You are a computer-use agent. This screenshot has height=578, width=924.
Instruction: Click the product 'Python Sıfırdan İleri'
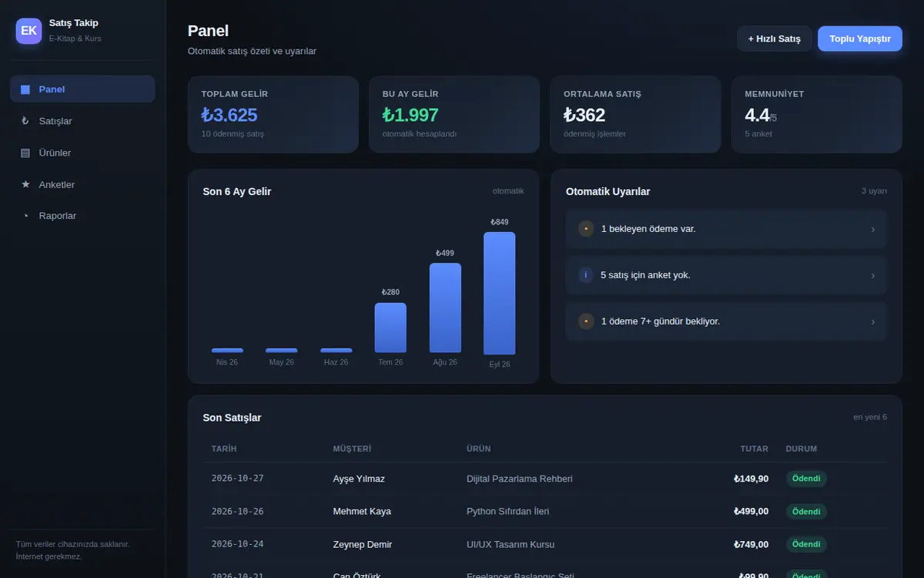click(508, 512)
